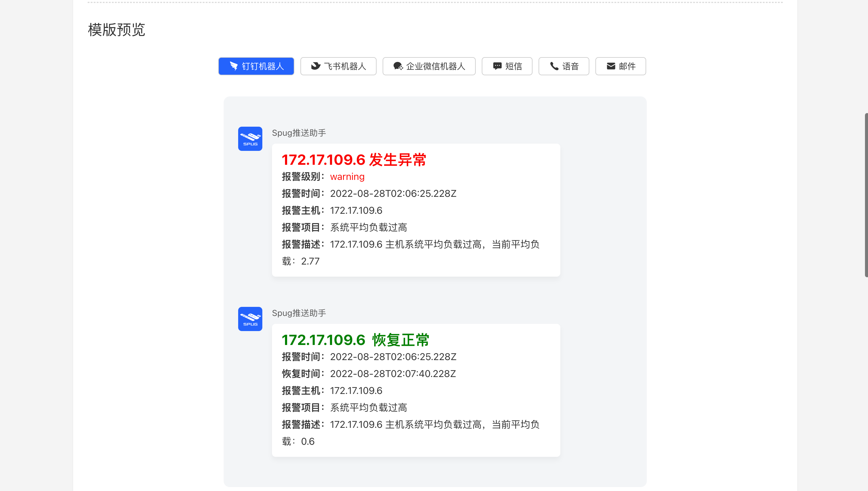Screen dimensions: 868x491
Task: Select the 钉钉机器人 tab label
Action: pos(263,66)
